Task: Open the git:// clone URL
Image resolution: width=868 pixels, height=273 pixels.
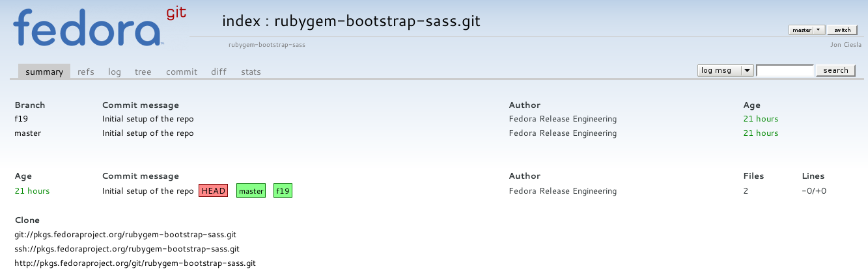Action: pos(125,234)
